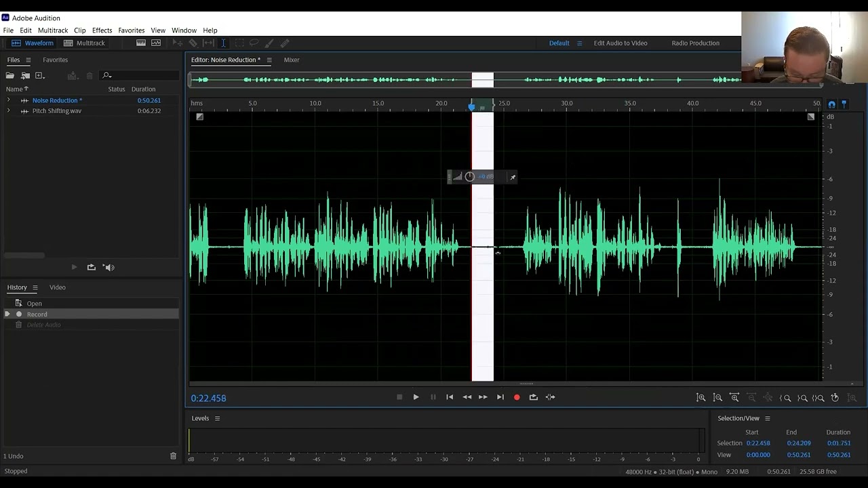Show the Spectral Frequency Display

pyautogui.click(x=141, y=43)
